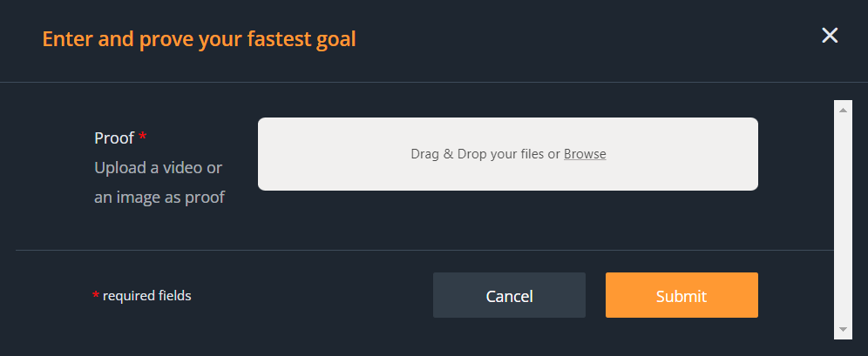Click the 'an image as proof' text line
Screen dimensions: 868x356
[x=159, y=198]
